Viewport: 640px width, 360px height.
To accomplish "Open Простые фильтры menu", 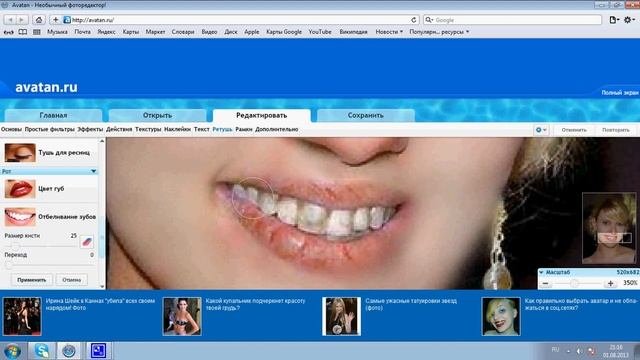I will [x=49, y=129].
